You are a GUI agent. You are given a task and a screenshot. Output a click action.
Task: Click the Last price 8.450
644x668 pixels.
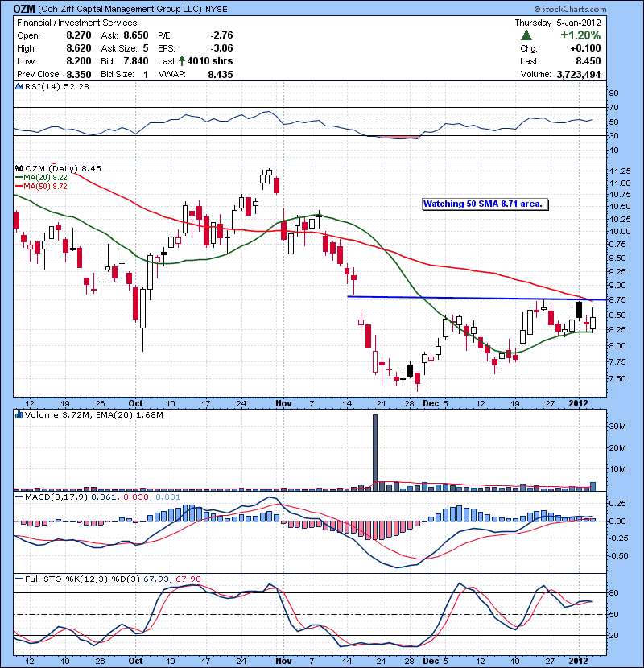(588, 61)
